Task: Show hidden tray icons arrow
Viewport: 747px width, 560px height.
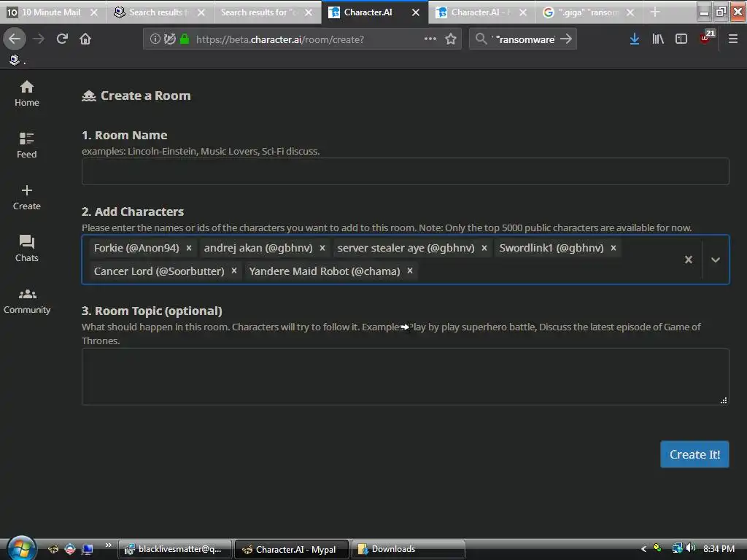Action: pyautogui.click(x=643, y=548)
